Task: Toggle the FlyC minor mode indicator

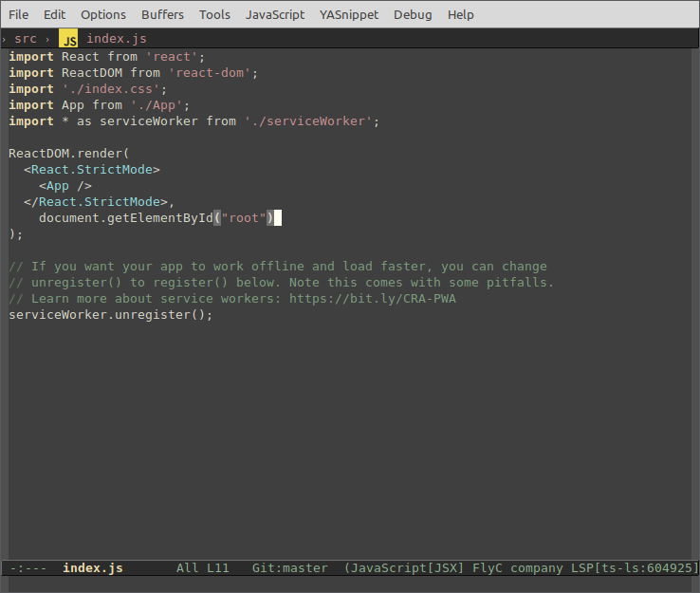Action: point(488,568)
